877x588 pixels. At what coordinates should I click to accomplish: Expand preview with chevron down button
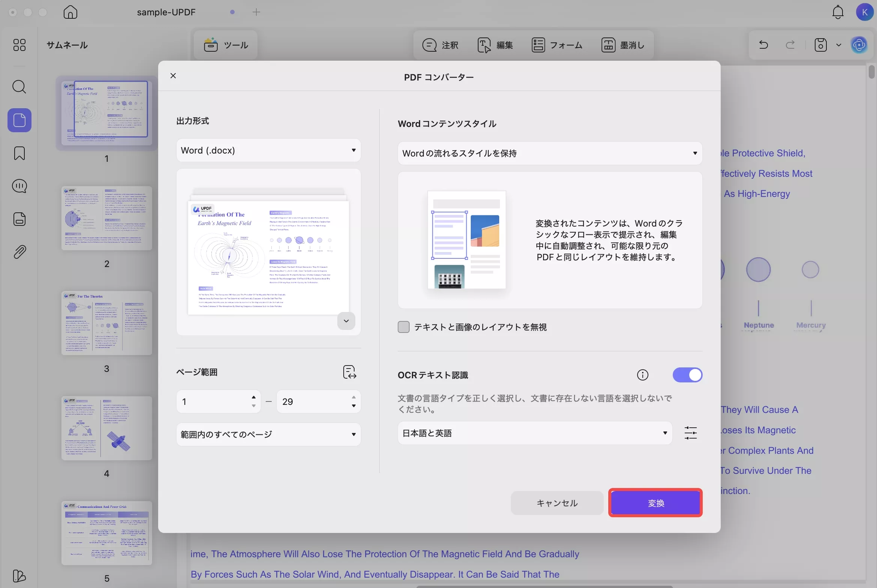coord(346,321)
